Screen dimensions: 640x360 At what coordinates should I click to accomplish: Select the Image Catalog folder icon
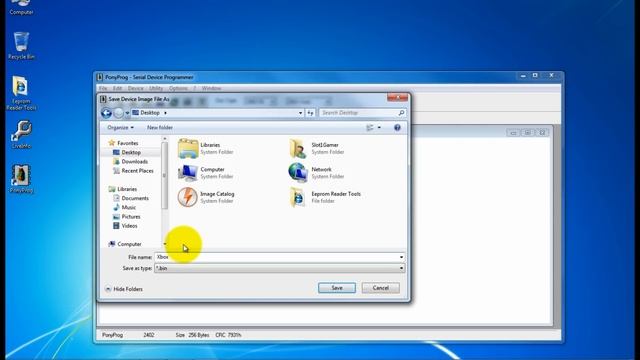click(188, 197)
